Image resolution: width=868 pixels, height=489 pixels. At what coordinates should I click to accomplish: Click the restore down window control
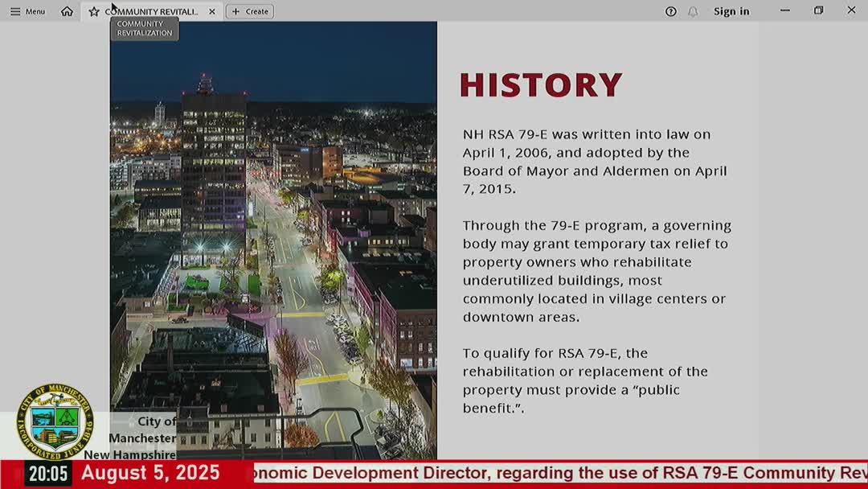point(818,10)
